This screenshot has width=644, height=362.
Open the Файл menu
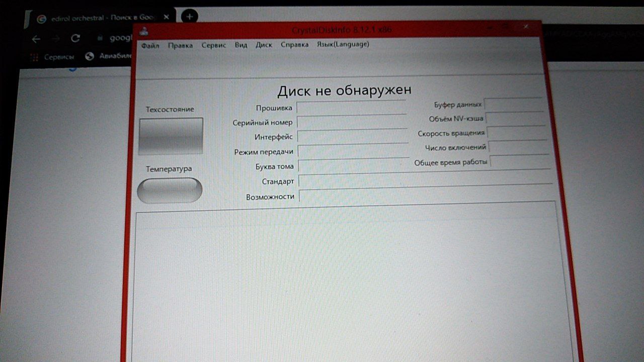coord(150,46)
